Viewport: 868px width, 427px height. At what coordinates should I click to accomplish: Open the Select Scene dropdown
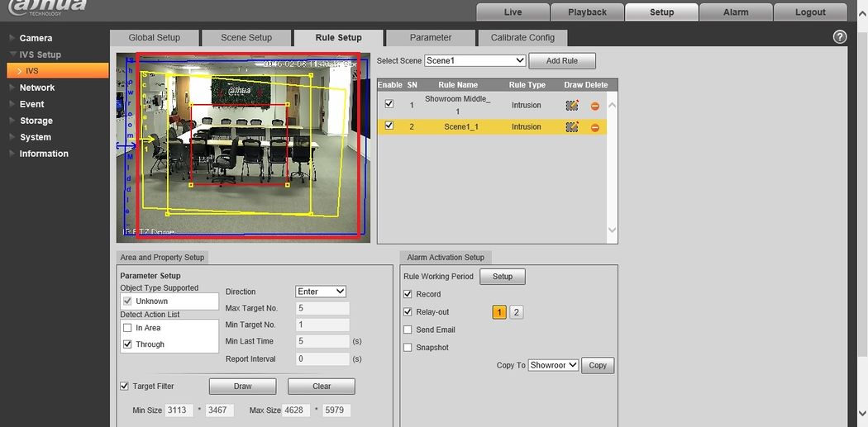point(475,61)
